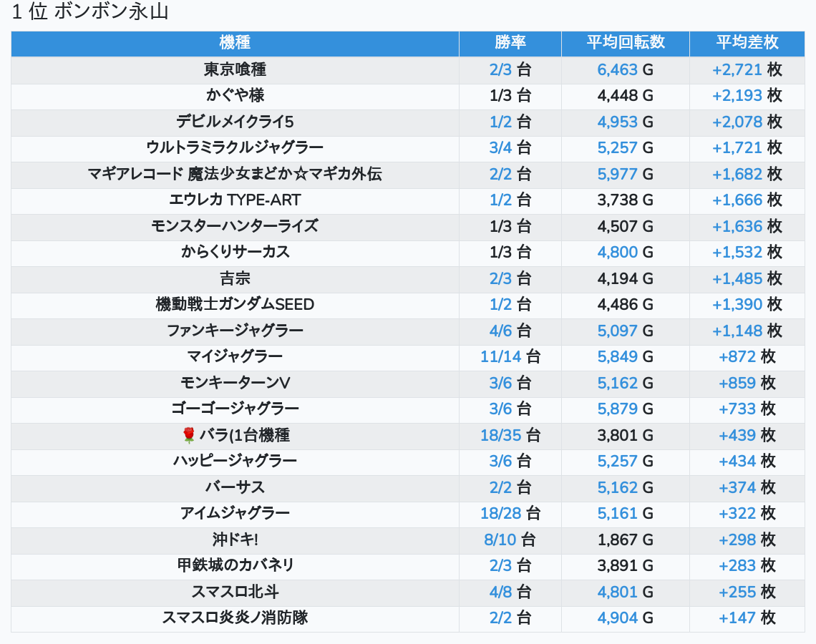Click 18/35 台 win rate value
The height and width of the screenshot is (644, 816).
point(510,435)
